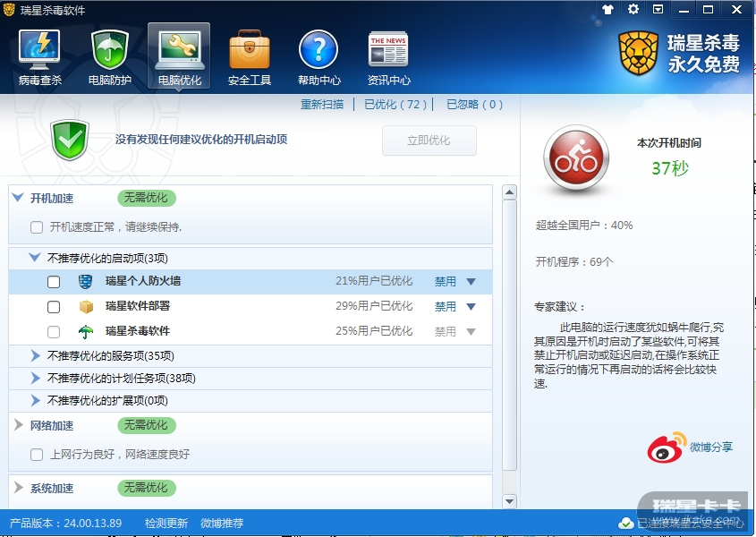Tick the 瑞星杀毒软件 checkbox
756x537 pixels.
pos(54,332)
